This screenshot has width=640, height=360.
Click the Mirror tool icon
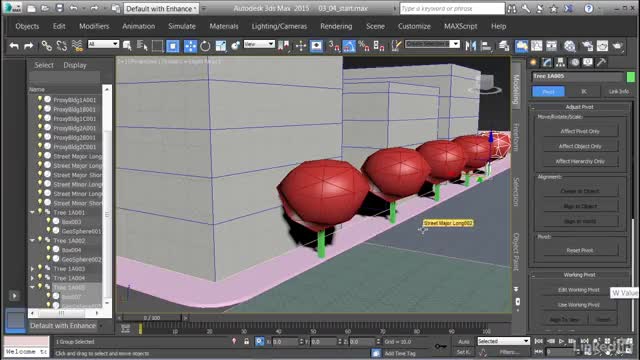[x=471, y=46]
